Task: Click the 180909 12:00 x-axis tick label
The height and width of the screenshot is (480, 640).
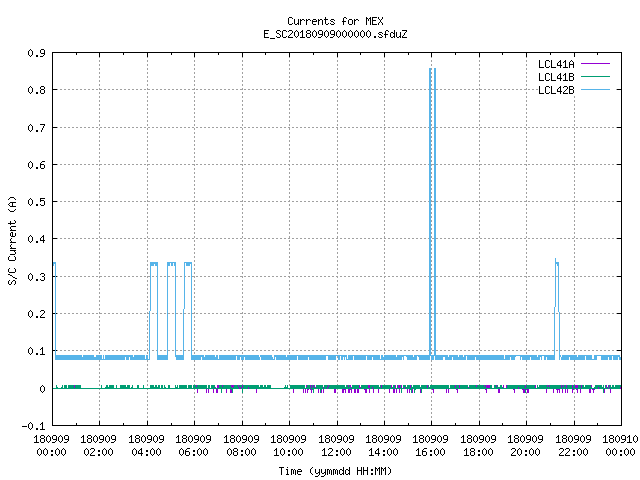Action: pyautogui.click(x=336, y=446)
